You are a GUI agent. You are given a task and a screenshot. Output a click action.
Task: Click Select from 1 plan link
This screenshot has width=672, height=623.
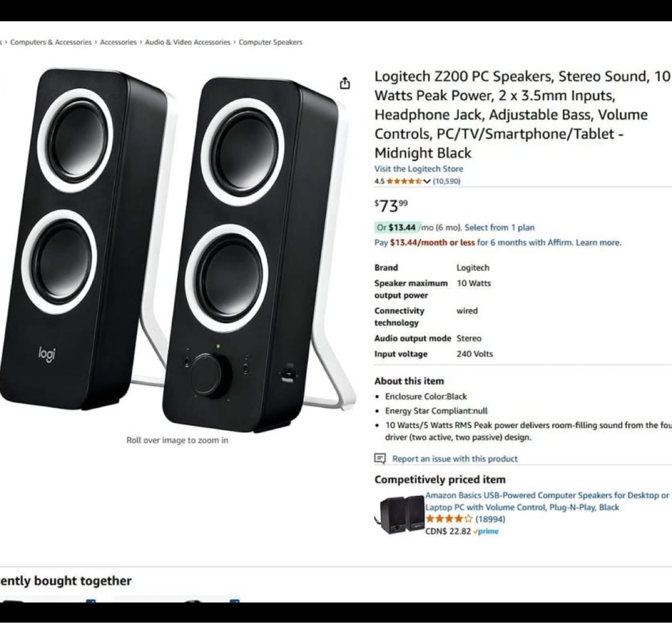(500, 228)
